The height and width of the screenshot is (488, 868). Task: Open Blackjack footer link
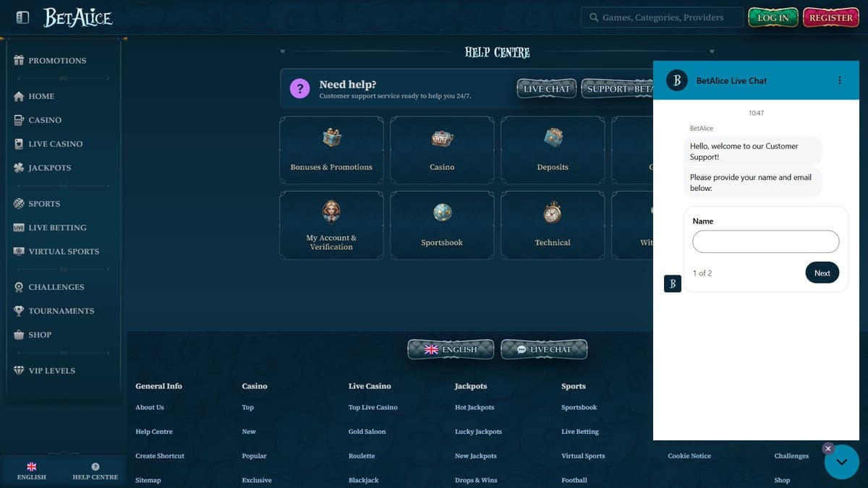363,480
